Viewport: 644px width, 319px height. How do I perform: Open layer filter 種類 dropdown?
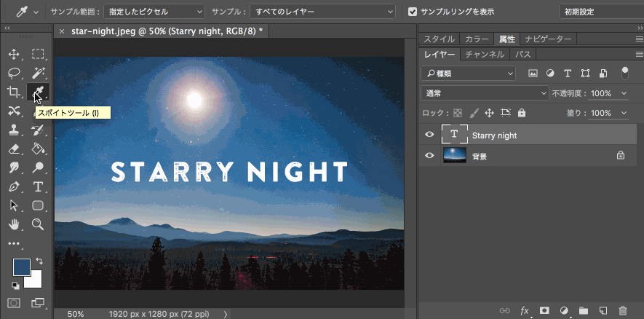pyautogui.click(x=468, y=74)
